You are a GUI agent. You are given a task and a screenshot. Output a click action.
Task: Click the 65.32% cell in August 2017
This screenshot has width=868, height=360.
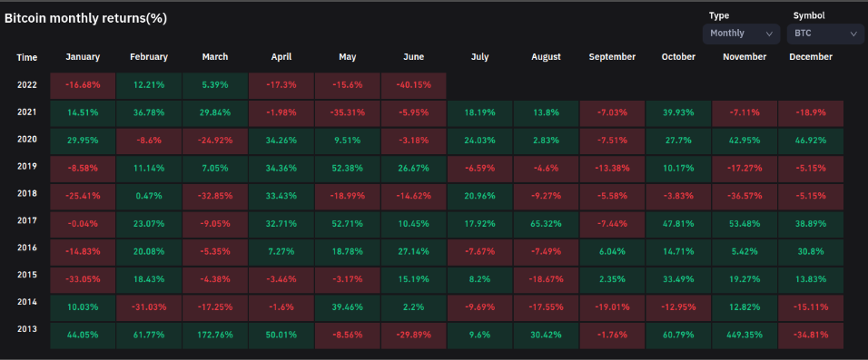(x=546, y=225)
